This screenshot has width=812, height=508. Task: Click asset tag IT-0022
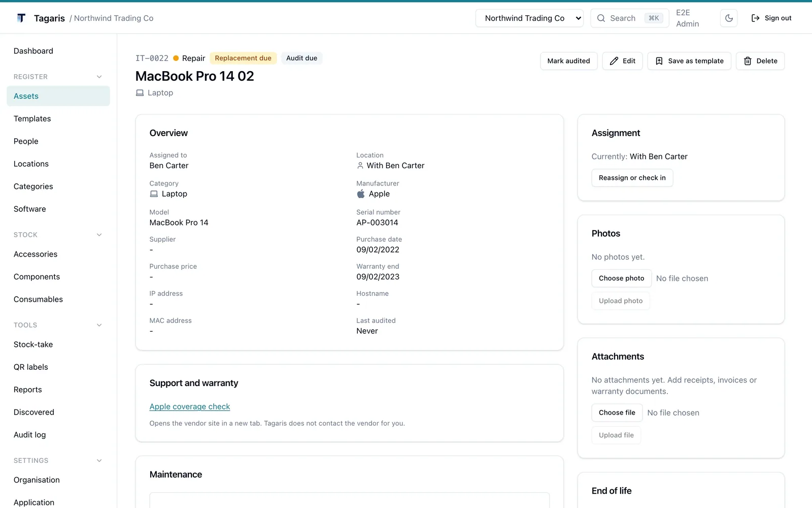tap(152, 58)
